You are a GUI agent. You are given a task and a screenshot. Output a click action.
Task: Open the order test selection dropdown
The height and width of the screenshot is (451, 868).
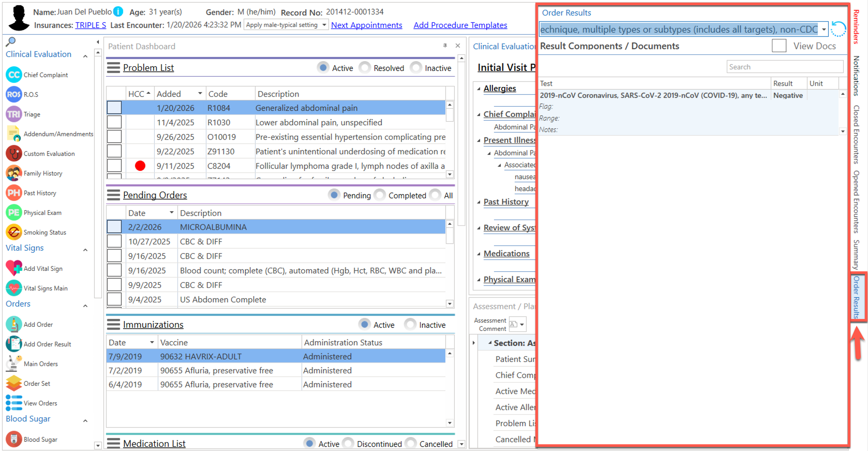[x=824, y=30]
